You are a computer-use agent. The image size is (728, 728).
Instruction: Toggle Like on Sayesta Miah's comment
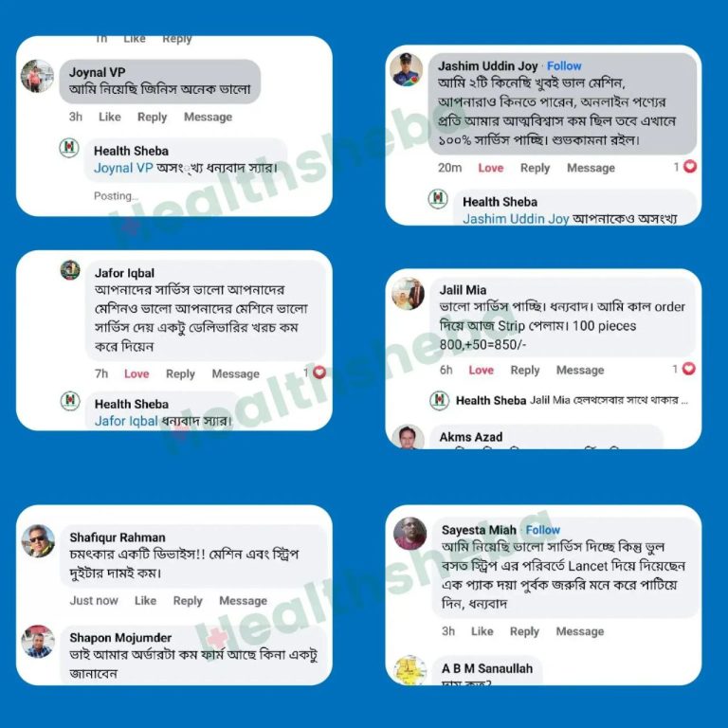(482, 631)
